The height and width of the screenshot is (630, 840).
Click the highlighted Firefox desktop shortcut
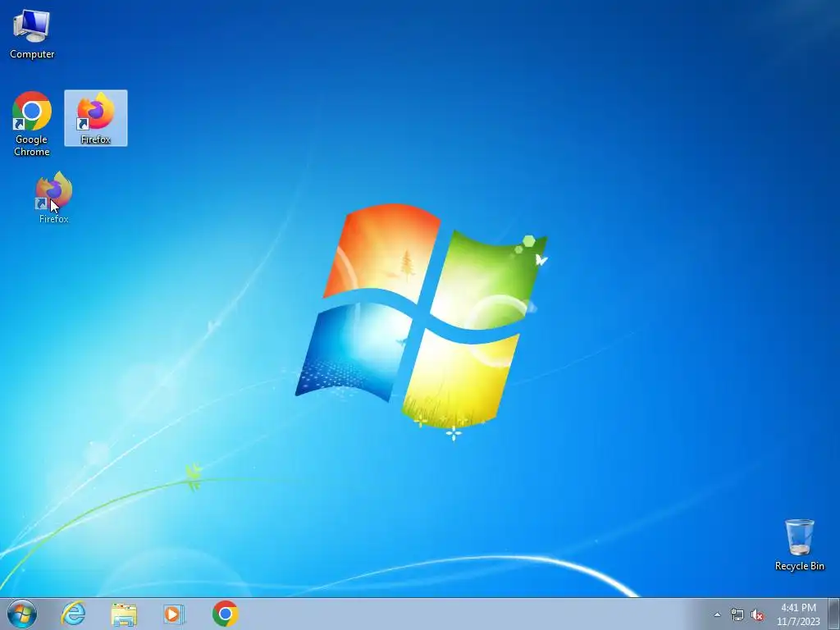[96, 118]
